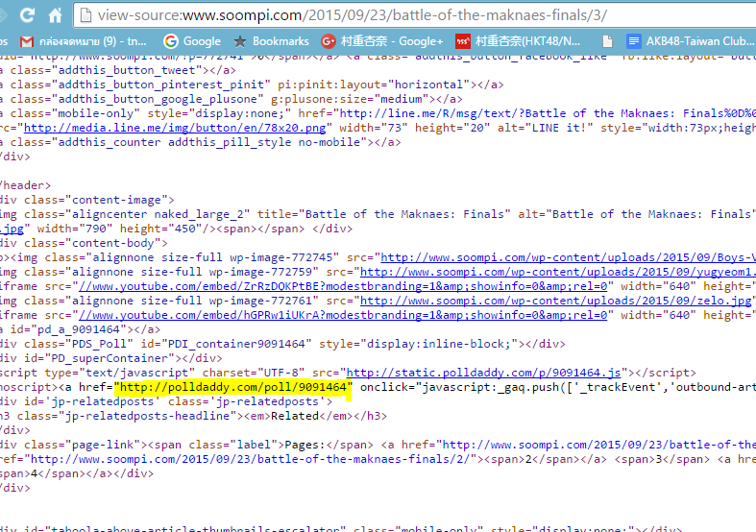Click the battle-of-the-maknaes-finals/2/ URL text

250,459
